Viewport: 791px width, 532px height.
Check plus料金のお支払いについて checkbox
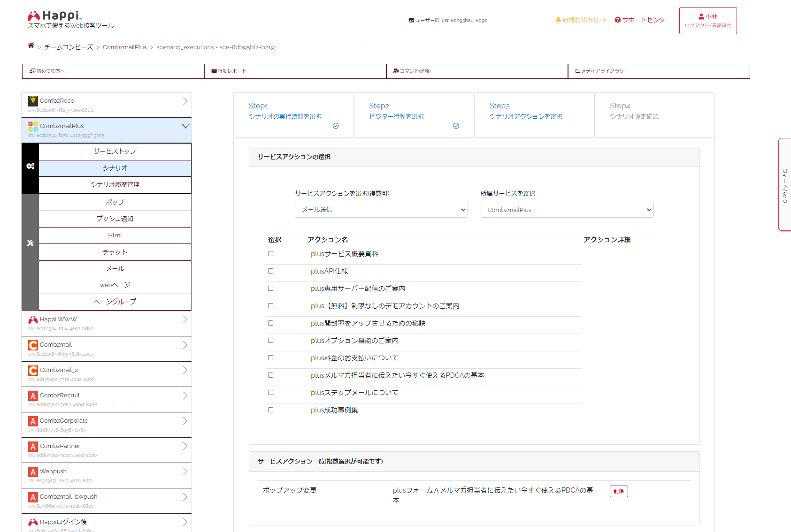point(270,358)
